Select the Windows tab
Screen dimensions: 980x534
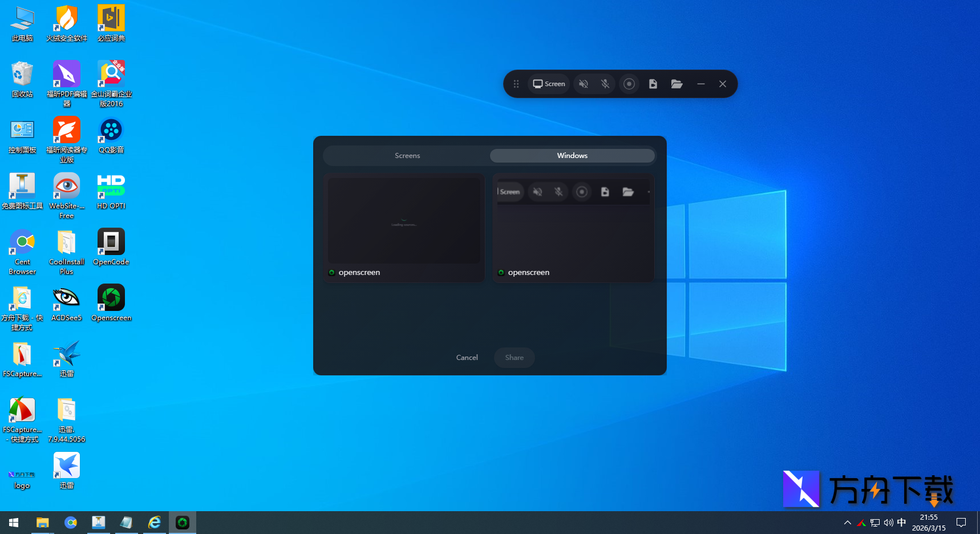tap(572, 156)
